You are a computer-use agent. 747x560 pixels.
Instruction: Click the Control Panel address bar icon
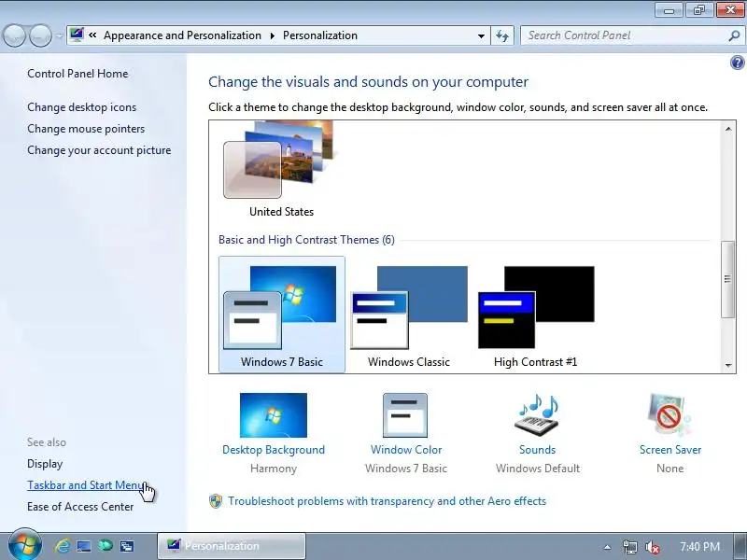point(77,35)
